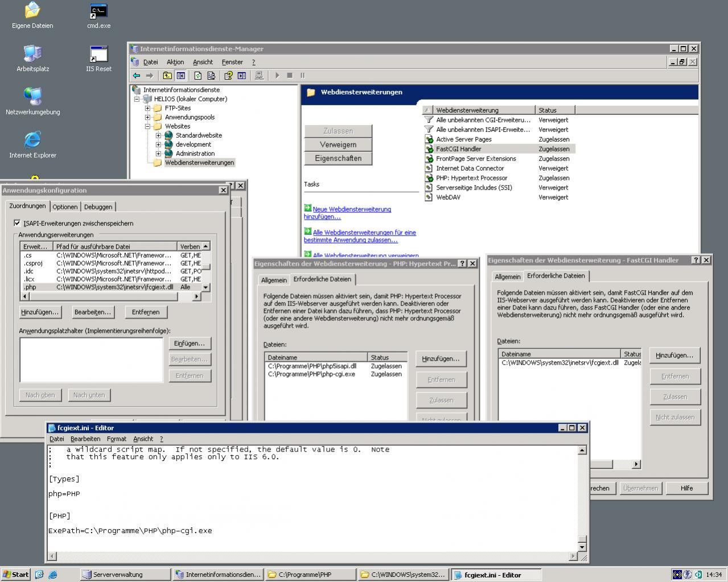728x582 pixels.
Task: Click the Bearbeiten button for application extensions
Action: tap(93, 312)
